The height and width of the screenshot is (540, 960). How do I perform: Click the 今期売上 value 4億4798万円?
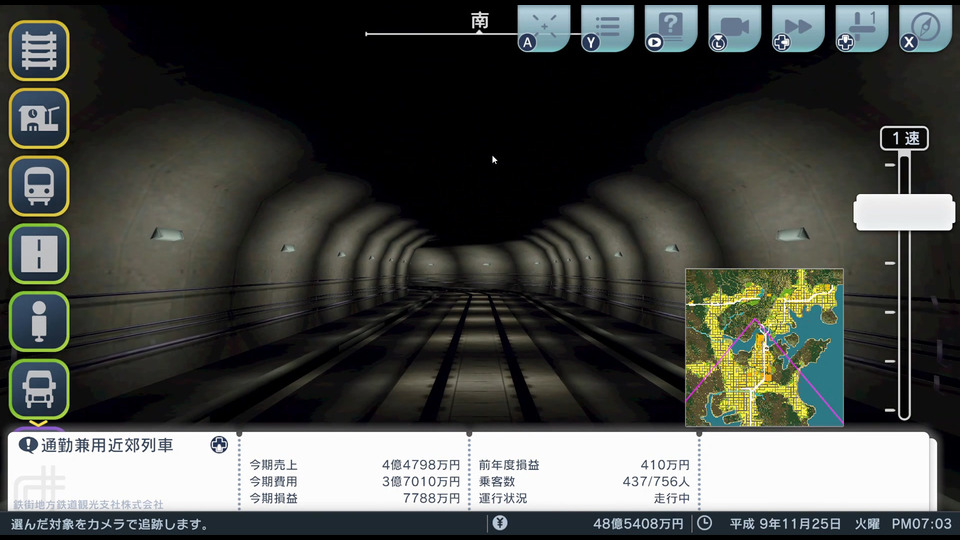pyautogui.click(x=421, y=465)
